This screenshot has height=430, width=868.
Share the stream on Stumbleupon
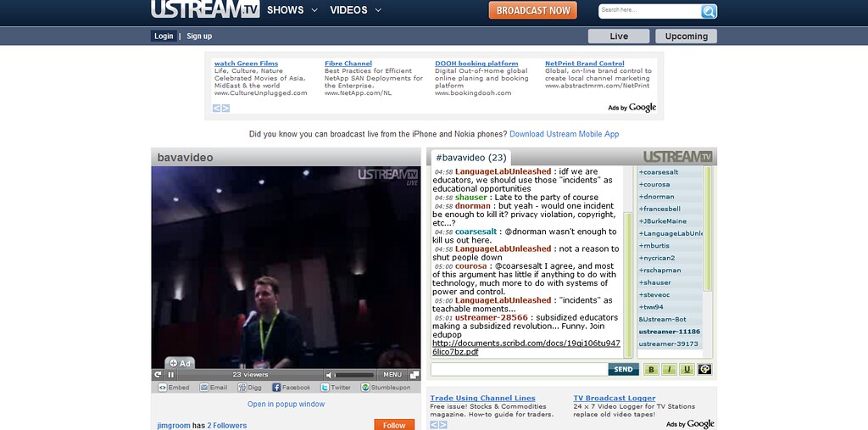[386, 388]
